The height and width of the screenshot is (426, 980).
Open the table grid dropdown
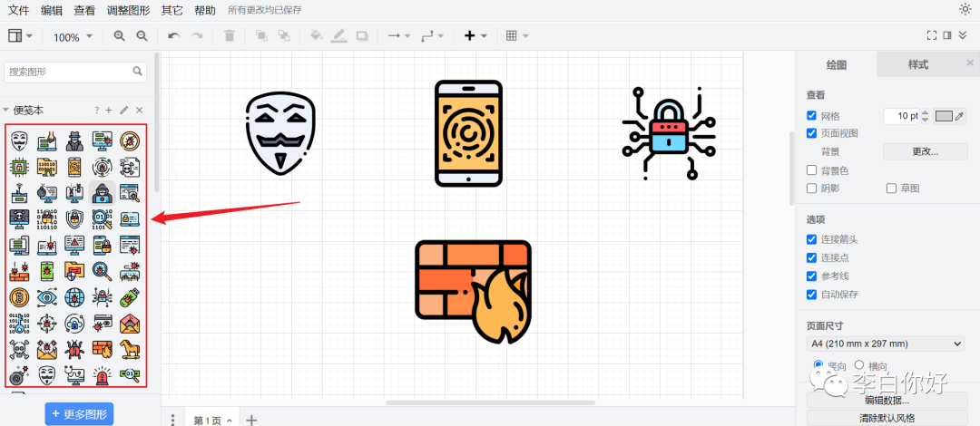517,36
